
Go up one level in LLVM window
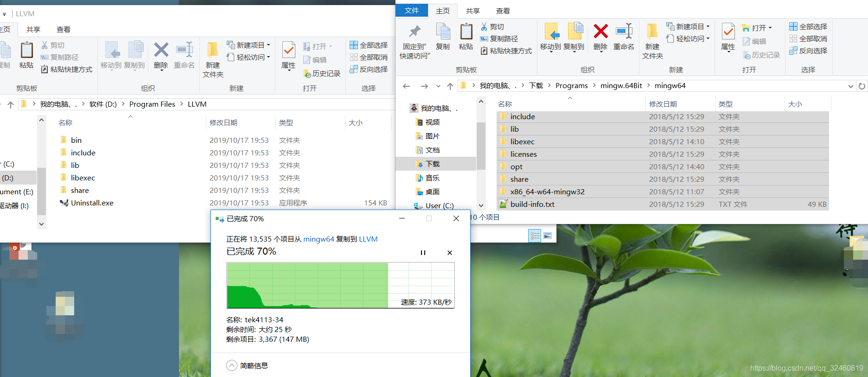11,105
